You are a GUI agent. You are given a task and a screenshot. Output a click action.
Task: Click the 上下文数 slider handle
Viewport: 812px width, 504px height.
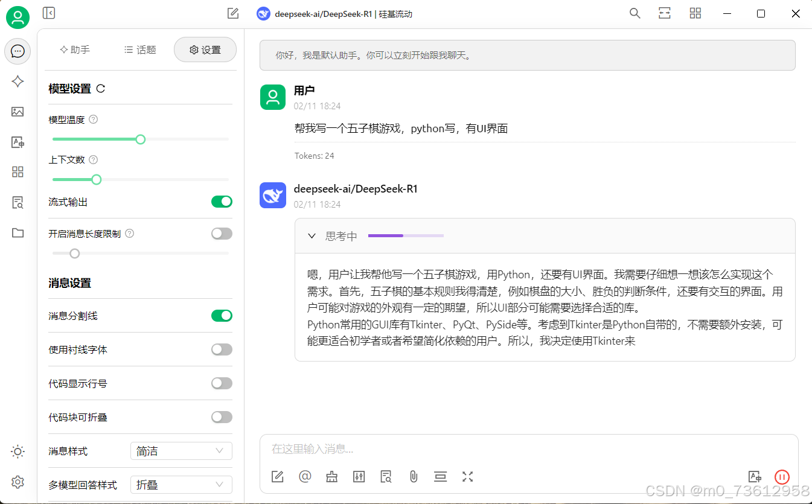coord(96,179)
